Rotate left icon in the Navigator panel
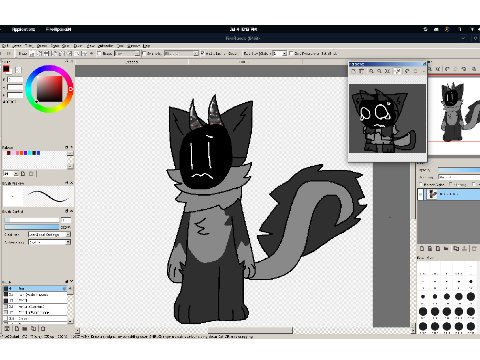Viewport: 480px width, 360px height. pyautogui.click(x=447, y=69)
